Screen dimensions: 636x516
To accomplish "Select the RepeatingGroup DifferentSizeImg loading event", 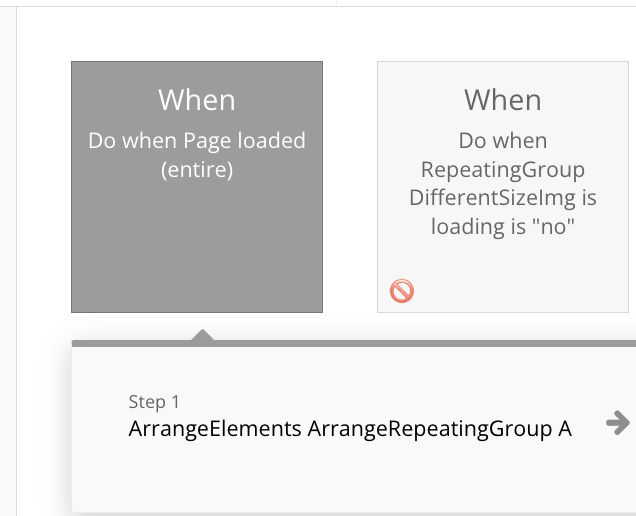I will pos(503,187).
